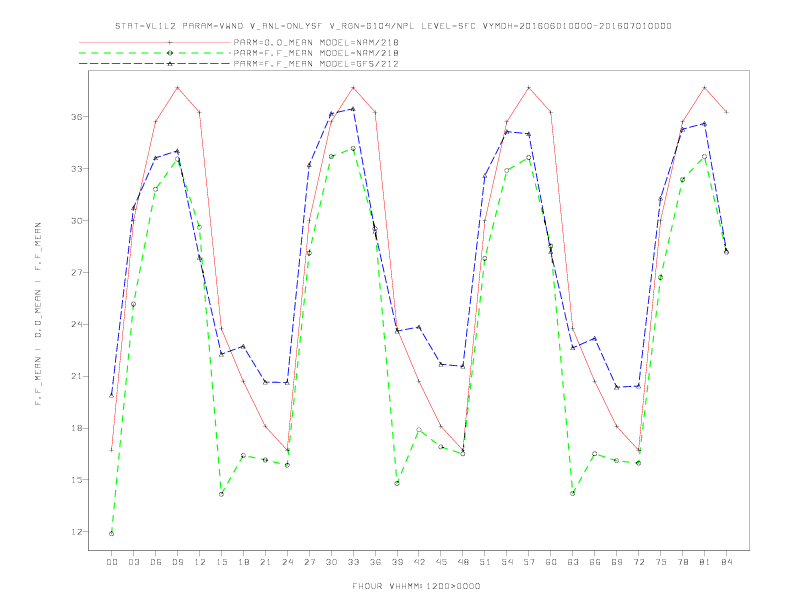The width and height of the screenshot is (792, 612).
Task: Click x-axis forecast hour label 33
Action: coord(353,562)
